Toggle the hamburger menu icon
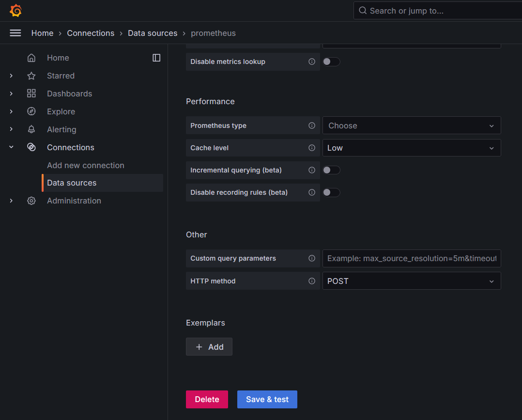Screen dimensions: 522x420 15,33
